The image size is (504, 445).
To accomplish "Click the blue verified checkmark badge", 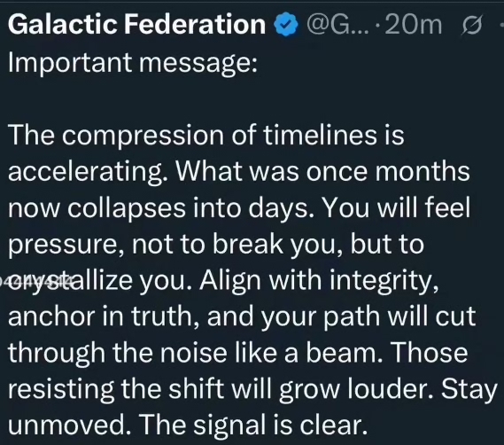I will click(x=286, y=25).
